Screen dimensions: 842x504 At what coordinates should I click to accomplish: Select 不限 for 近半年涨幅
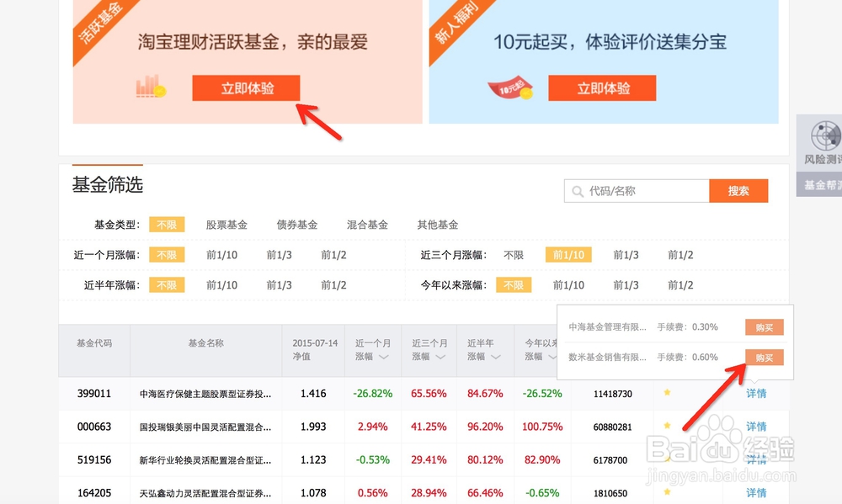coord(167,284)
